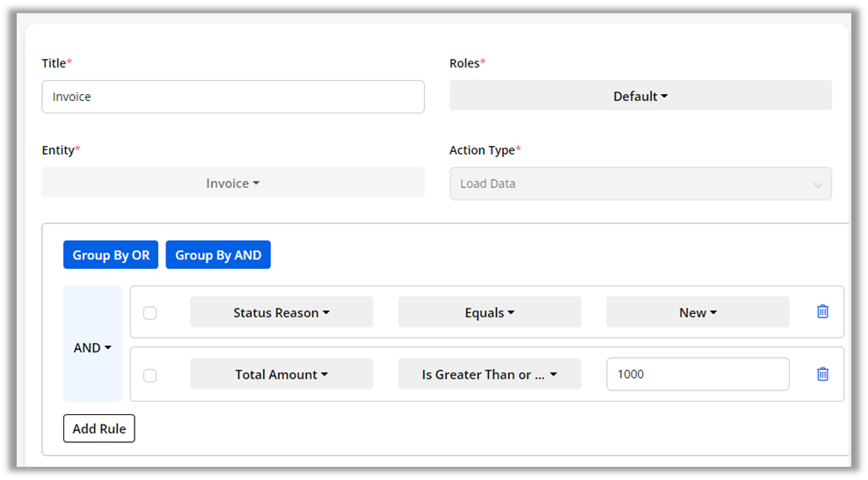Click the Action Type field label
Image resolution: width=868 pixels, height=480 pixels.
point(482,150)
